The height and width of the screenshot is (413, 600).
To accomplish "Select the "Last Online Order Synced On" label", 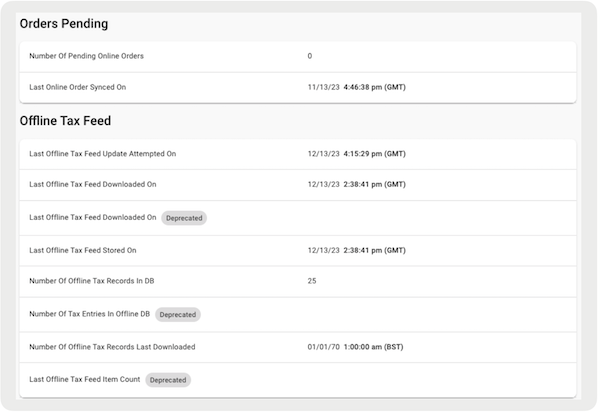I will click(78, 87).
